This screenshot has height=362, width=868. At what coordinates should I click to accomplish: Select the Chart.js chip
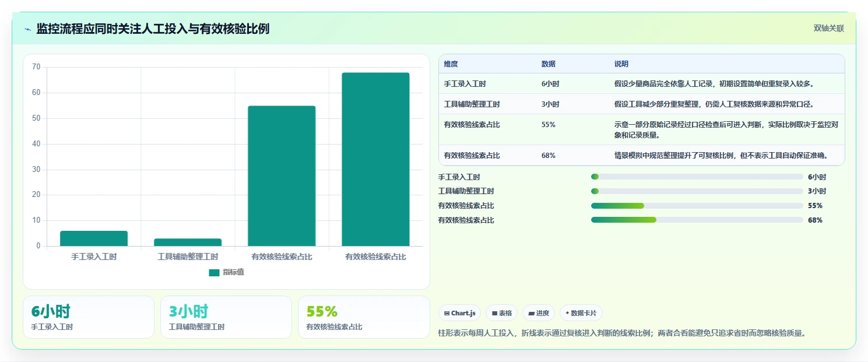click(x=460, y=313)
